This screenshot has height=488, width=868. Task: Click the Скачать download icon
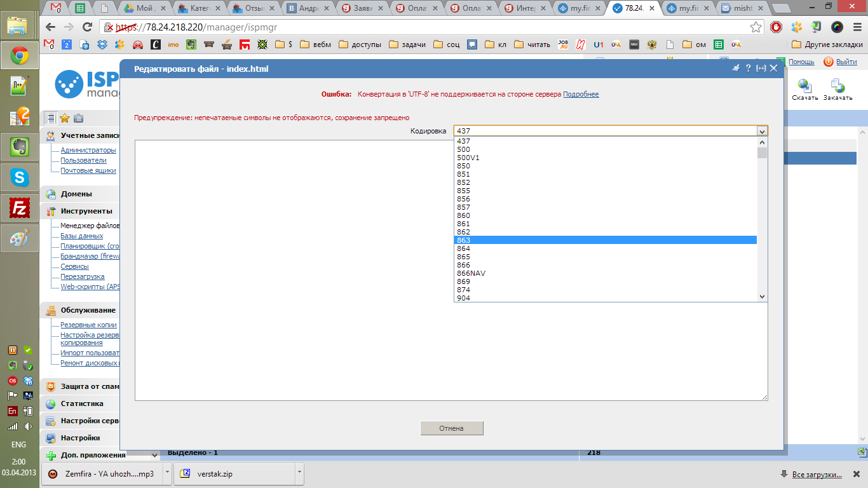tap(804, 86)
